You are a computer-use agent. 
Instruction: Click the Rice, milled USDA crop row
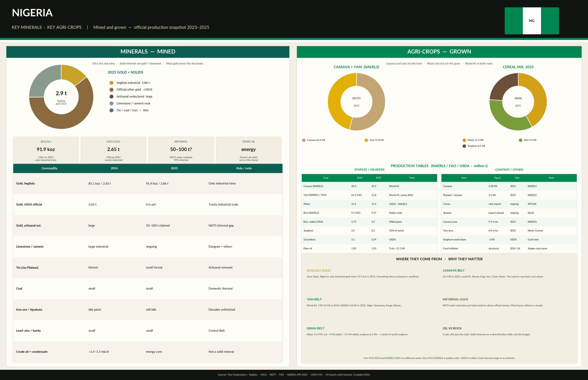pos(369,222)
